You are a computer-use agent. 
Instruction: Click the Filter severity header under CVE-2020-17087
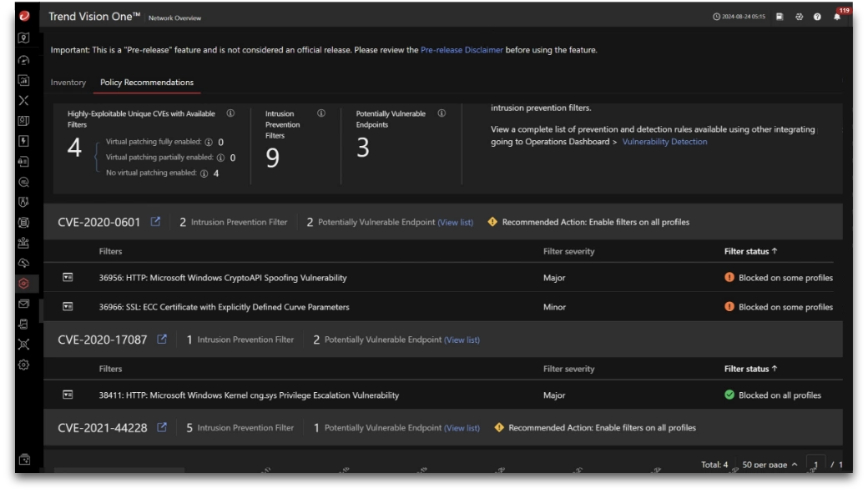tap(568, 369)
